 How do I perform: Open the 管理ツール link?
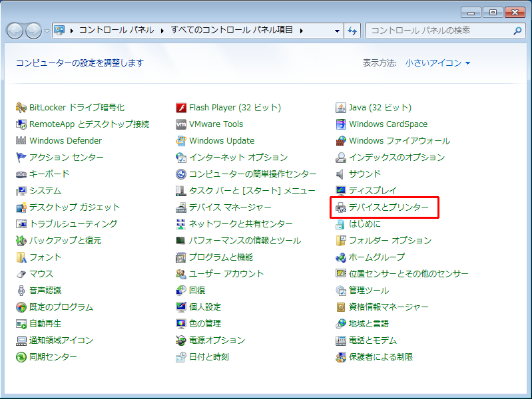[x=369, y=291]
